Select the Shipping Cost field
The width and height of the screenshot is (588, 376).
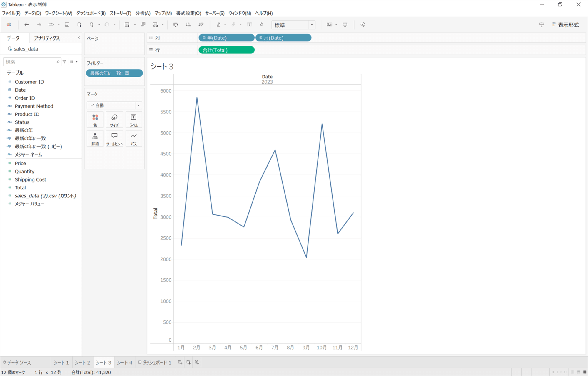tap(31, 179)
